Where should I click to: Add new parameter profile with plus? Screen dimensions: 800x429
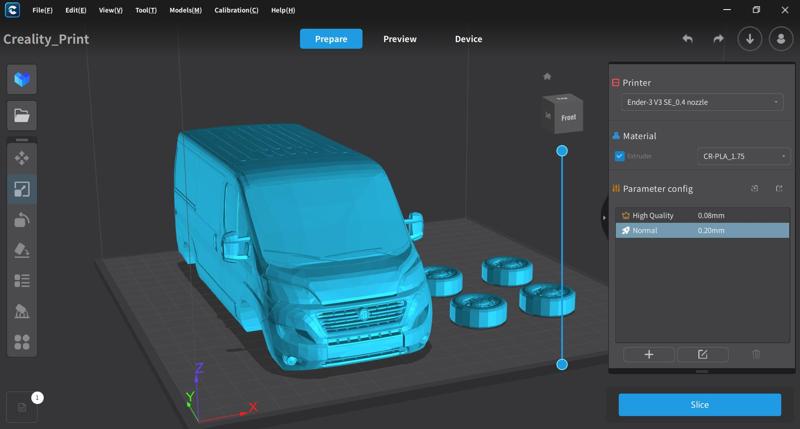click(x=649, y=355)
